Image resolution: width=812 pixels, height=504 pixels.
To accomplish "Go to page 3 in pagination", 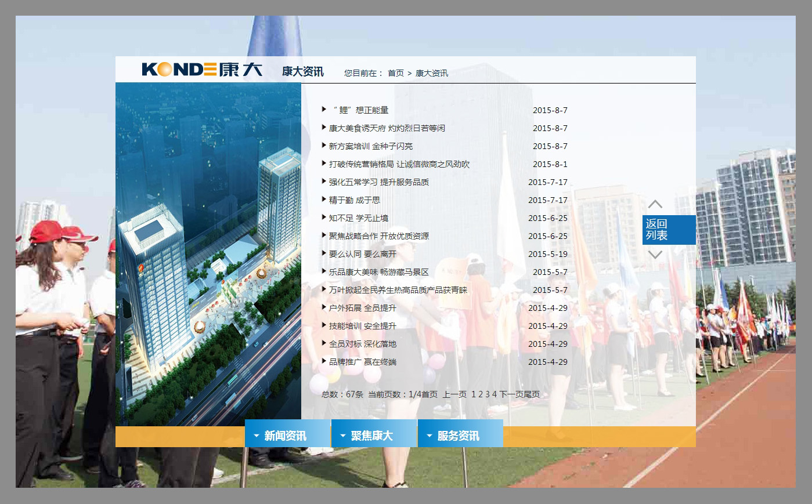I will [x=488, y=394].
